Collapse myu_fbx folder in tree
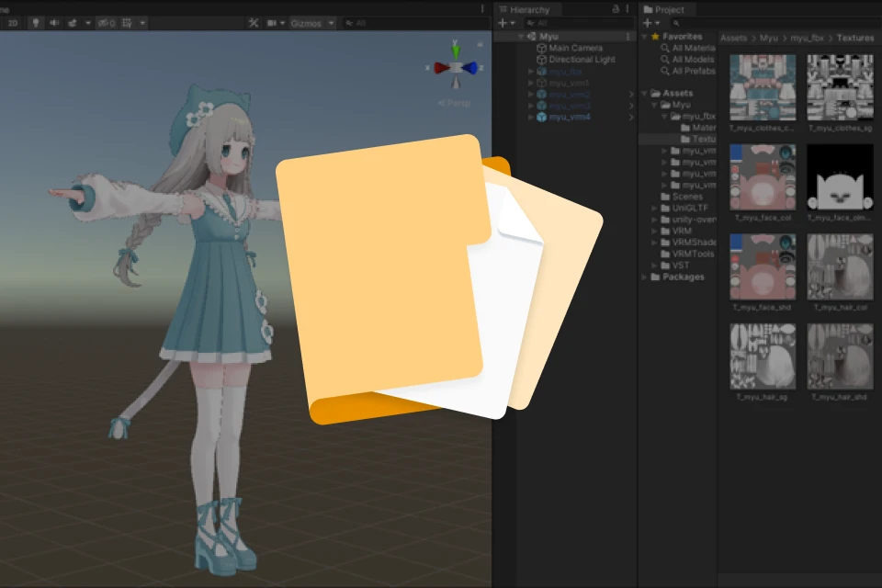This screenshot has width=882, height=588. (664, 117)
